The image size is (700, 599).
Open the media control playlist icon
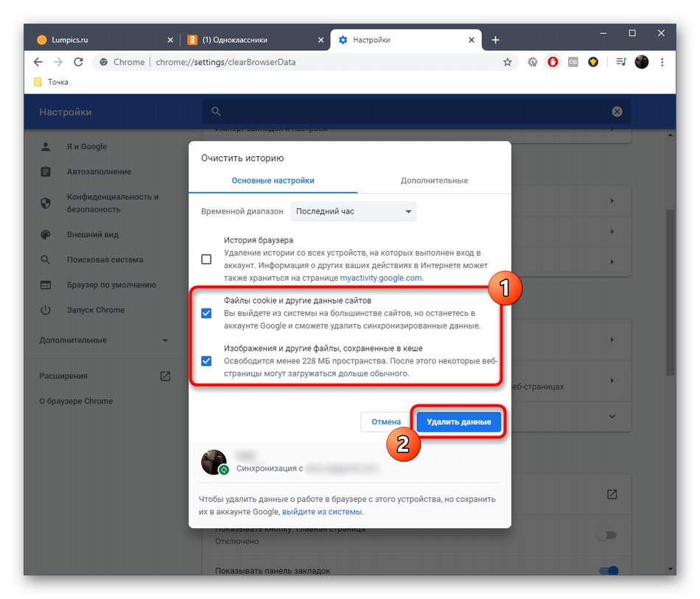coord(621,62)
